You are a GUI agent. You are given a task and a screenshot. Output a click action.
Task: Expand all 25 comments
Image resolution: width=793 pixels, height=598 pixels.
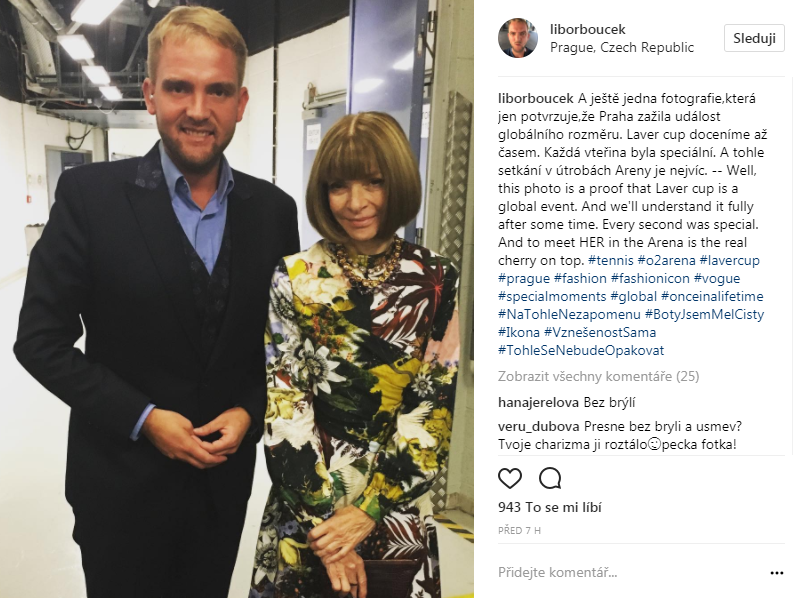coord(598,376)
